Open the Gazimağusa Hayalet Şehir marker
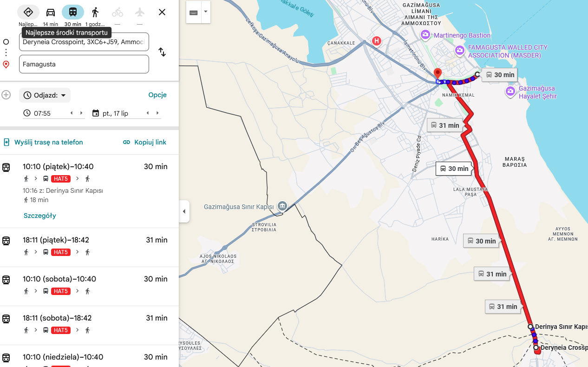This screenshot has height=367, width=588. (510, 91)
